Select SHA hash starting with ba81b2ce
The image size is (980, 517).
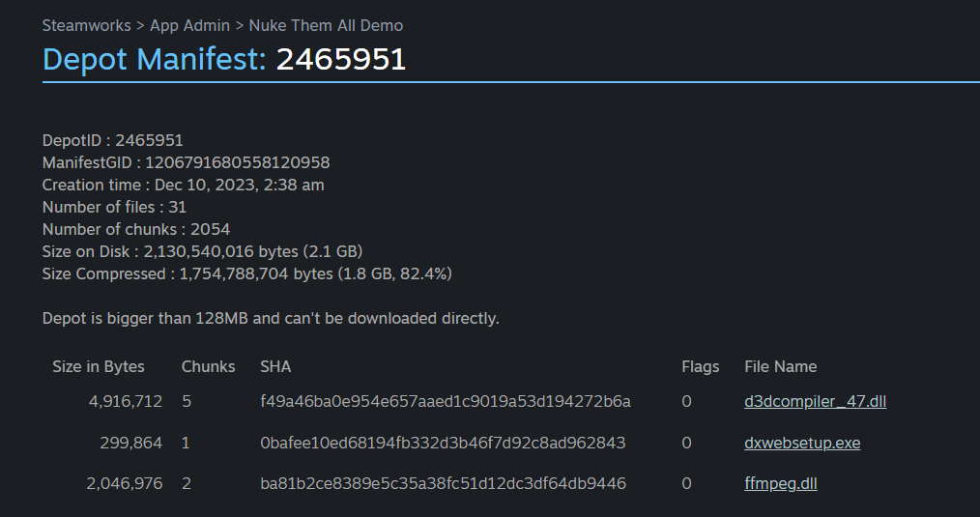[x=443, y=483]
